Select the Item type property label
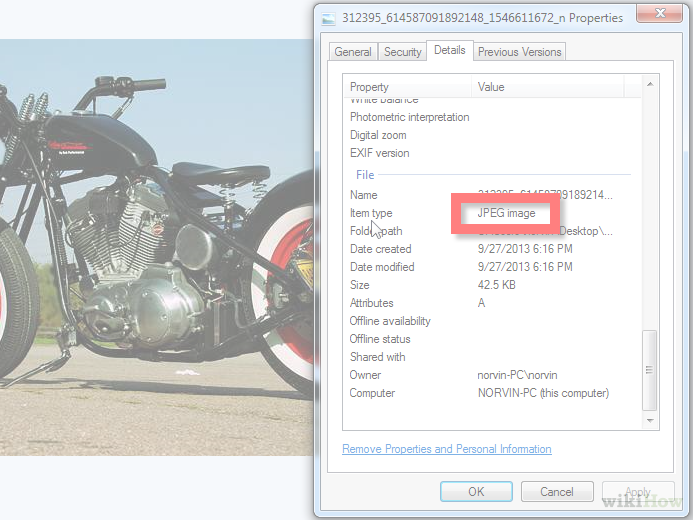 [x=371, y=213]
